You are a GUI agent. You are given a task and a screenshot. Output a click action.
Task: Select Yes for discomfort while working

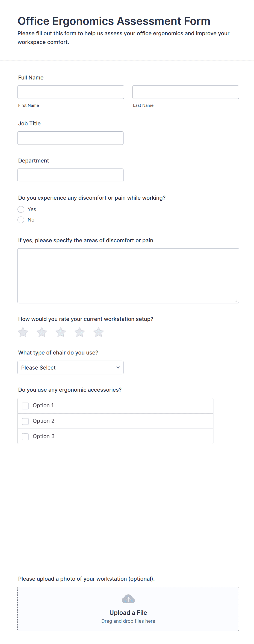point(21,209)
